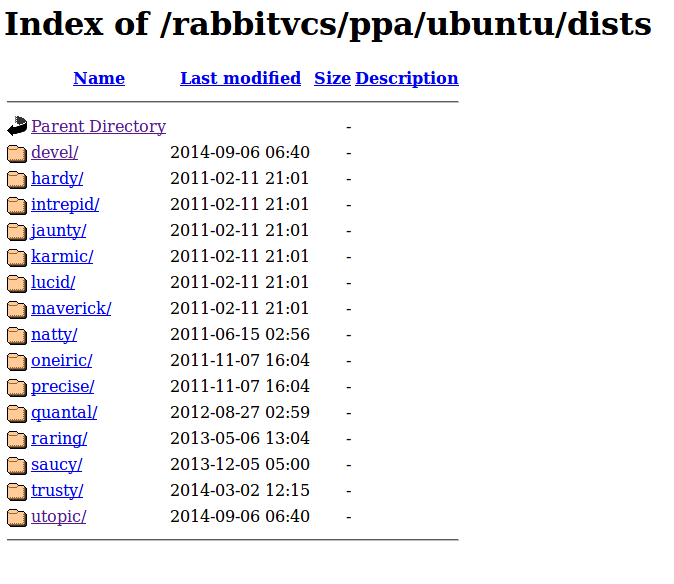Open the utopic/ directory link
The image size is (674, 584).
coord(58,517)
